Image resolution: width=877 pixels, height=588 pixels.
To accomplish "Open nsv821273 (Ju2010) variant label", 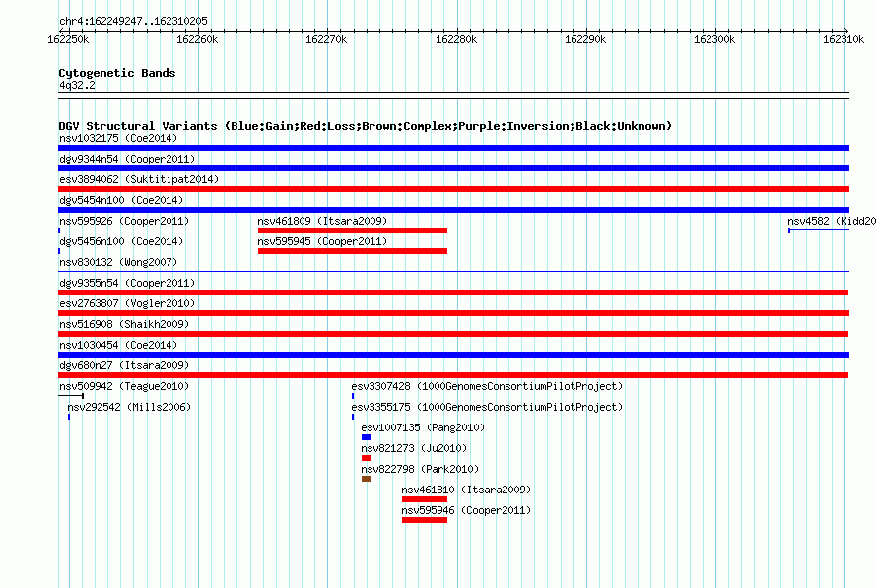I will click(x=414, y=448).
